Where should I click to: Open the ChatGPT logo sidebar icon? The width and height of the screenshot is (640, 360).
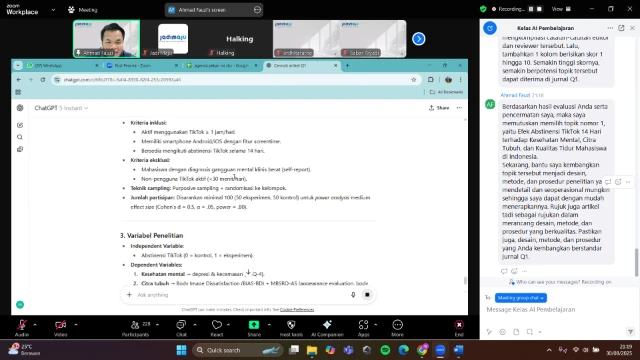(x=20, y=108)
